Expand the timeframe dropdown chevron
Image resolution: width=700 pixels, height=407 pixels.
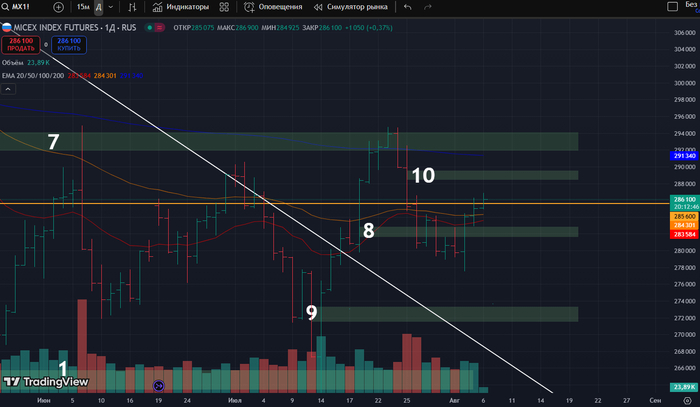113,6
